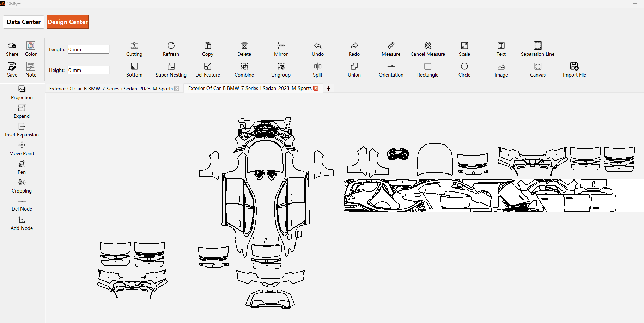The image size is (644, 323).
Task: Switch to the Data Center tab
Action: point(24,22)
